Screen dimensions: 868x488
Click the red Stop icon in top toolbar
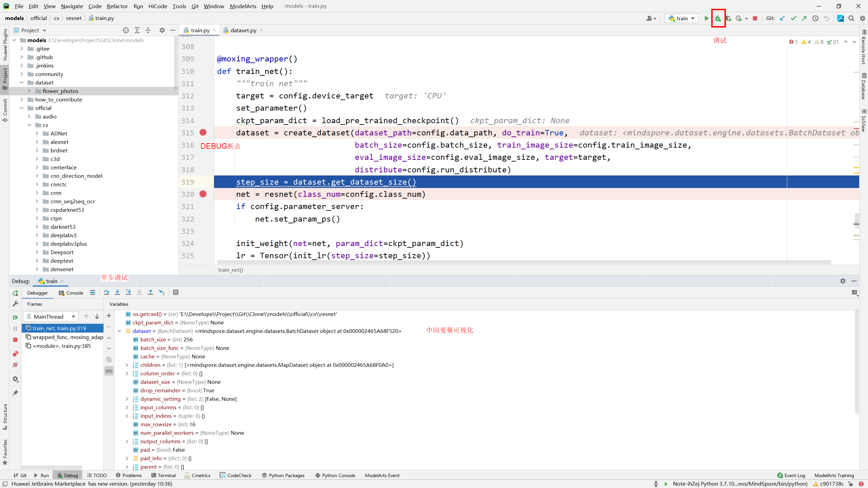(755, 18)
